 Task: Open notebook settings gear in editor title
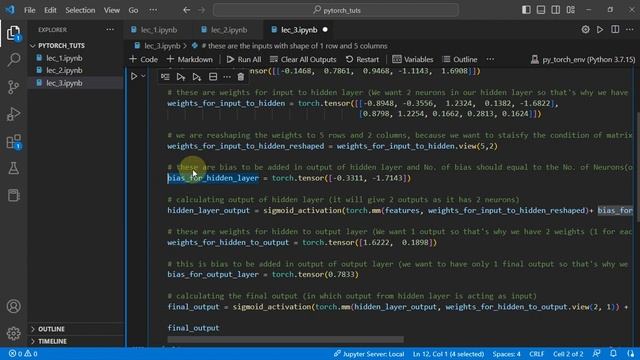[585, 29]
